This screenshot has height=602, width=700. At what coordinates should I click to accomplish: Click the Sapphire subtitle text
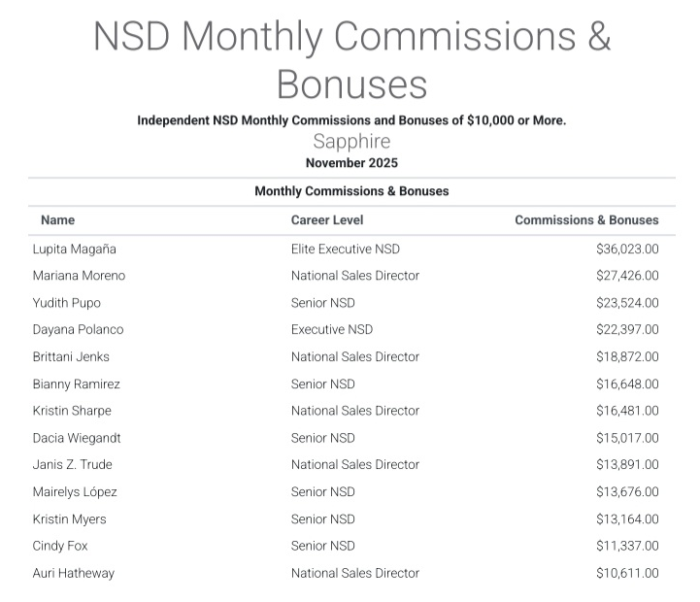[x=351, y=142]
